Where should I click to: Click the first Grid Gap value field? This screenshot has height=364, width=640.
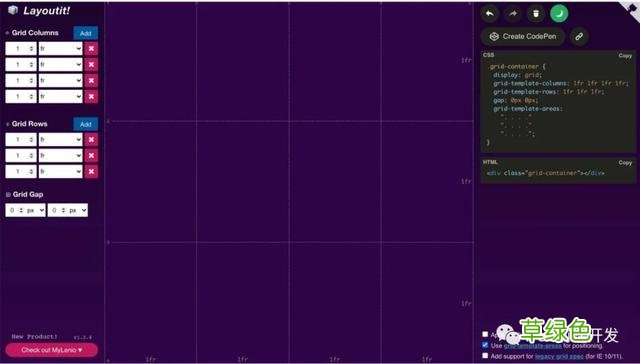[x=16, y=210]
